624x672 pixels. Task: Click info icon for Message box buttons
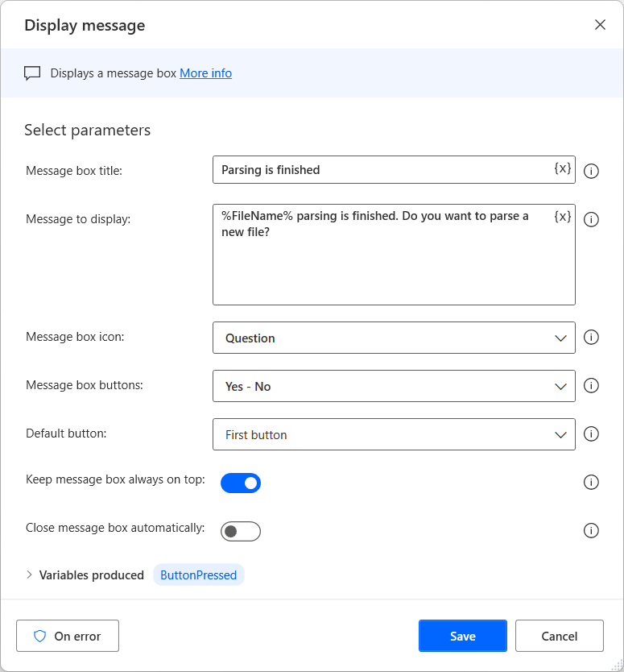pos(591,386)
